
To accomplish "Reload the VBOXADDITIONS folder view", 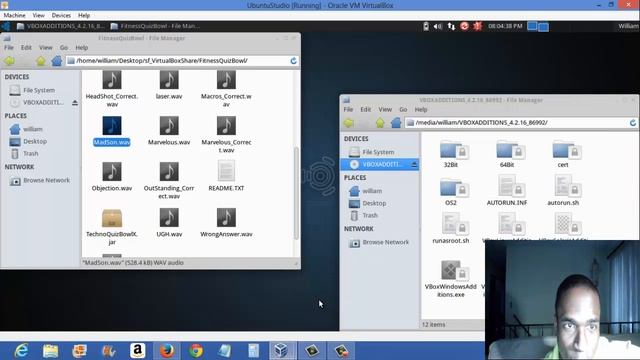I will [x=633, y=123].
